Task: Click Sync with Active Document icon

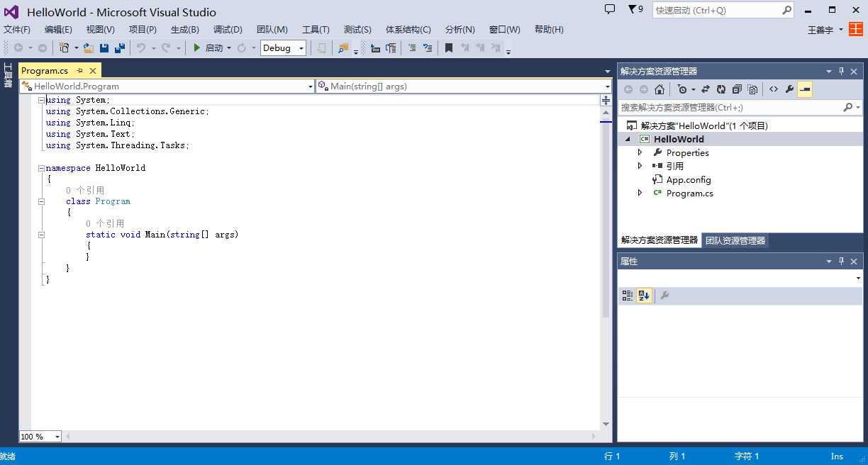Action: pyautogui.click(x=706, y=89)
